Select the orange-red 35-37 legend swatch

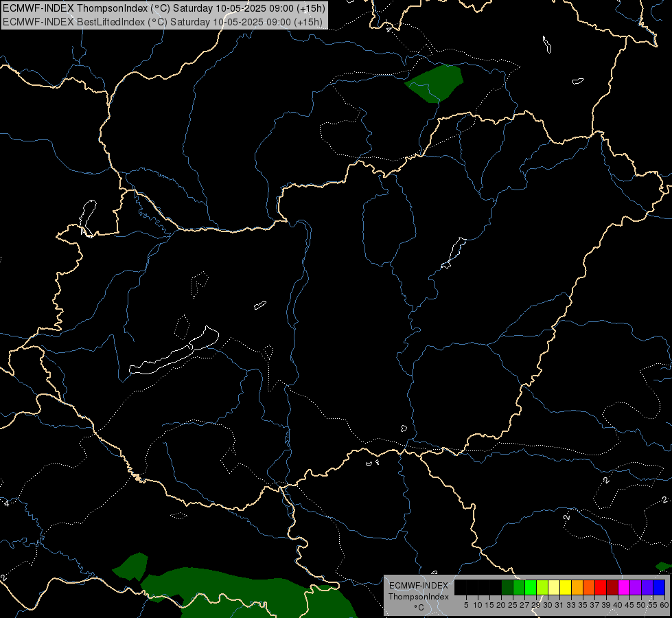coord(589,587)
